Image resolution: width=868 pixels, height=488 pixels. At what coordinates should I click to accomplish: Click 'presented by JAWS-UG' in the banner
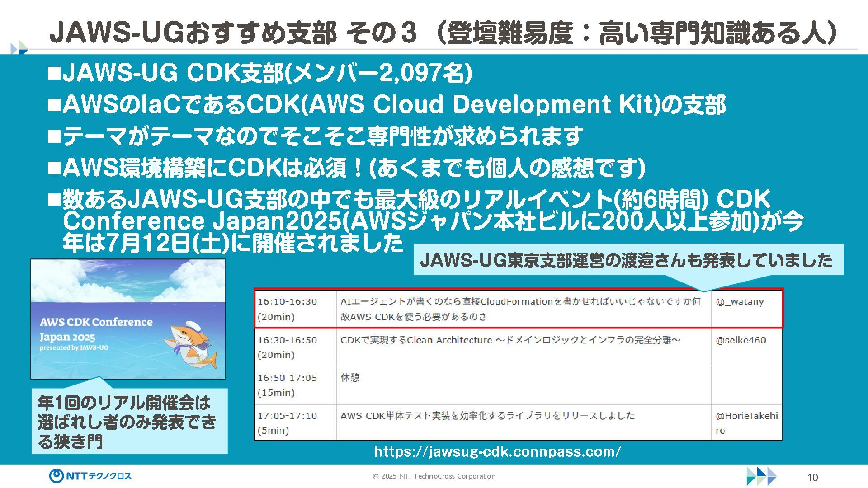coord(74,348)
